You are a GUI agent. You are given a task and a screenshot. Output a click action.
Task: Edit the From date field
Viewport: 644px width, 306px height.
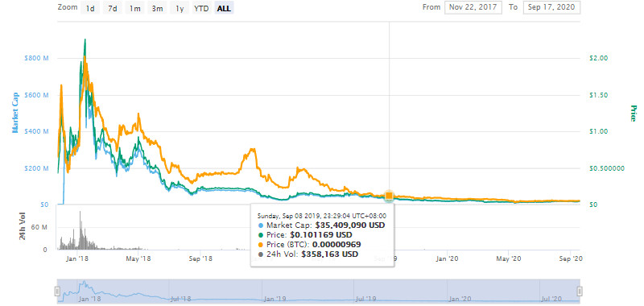[473, 7]
